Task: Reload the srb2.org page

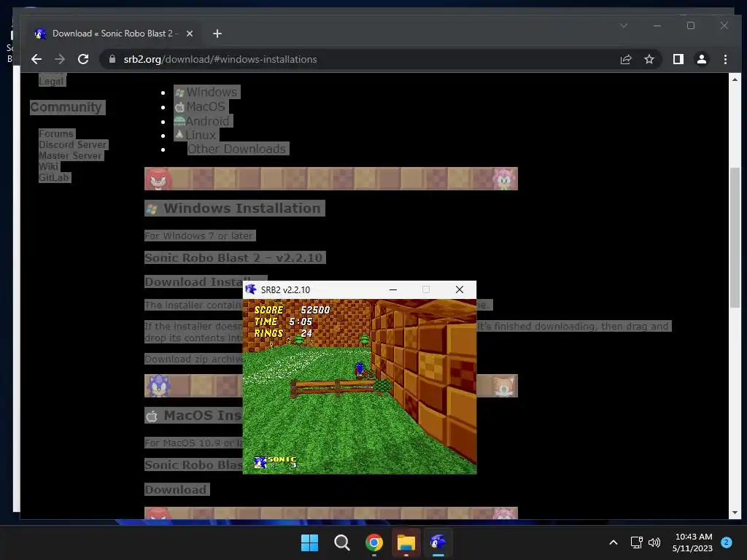Action: [x=83, y=59]
